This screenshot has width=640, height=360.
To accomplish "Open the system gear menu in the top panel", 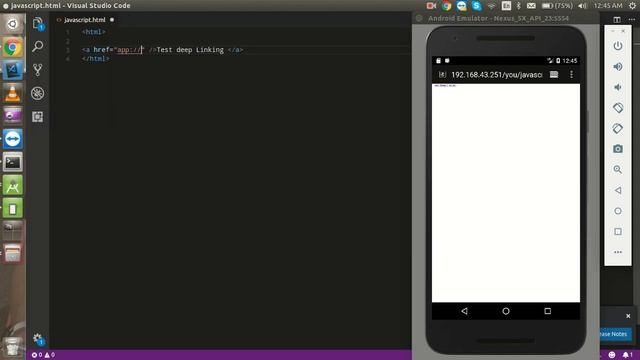I will (x=632, y=6).
